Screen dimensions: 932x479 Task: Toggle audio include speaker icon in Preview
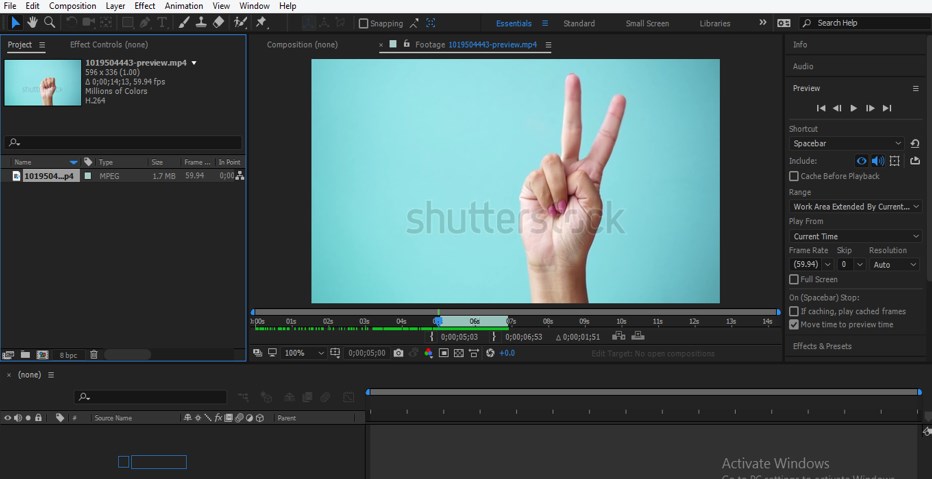pos(877,161)
